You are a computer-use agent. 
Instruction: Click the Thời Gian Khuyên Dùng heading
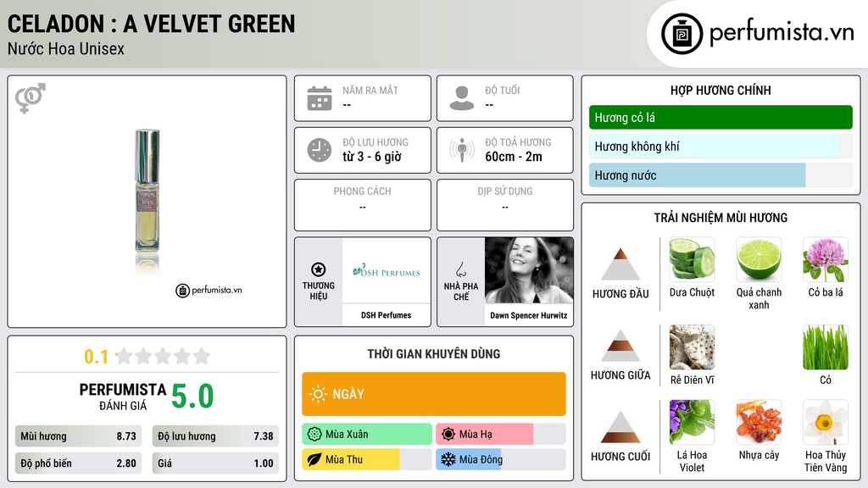coord(434,354)
